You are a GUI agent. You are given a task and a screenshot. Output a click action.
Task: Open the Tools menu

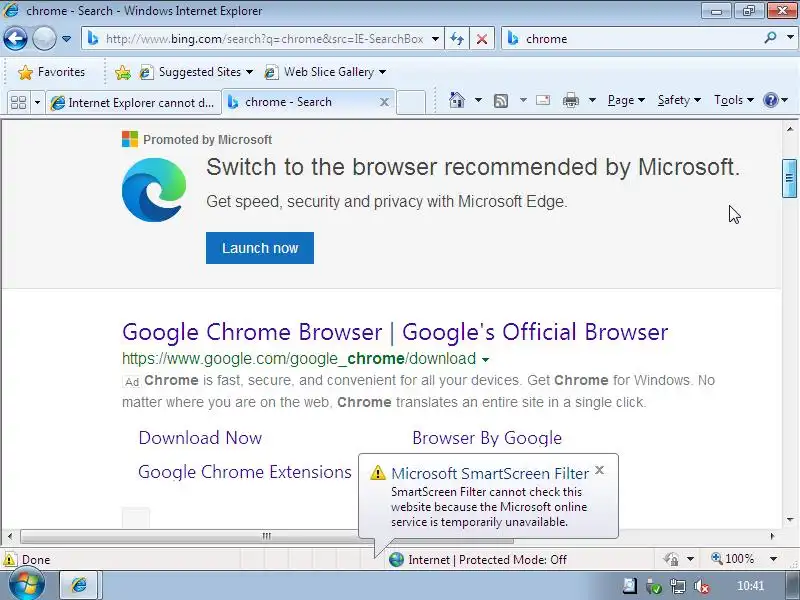(x=734, y=100)
